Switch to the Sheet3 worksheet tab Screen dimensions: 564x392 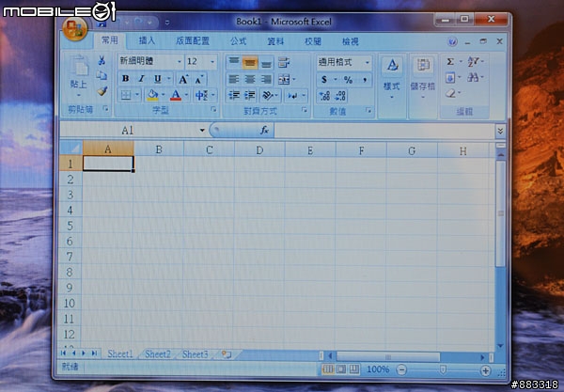(x=195, y=354)
